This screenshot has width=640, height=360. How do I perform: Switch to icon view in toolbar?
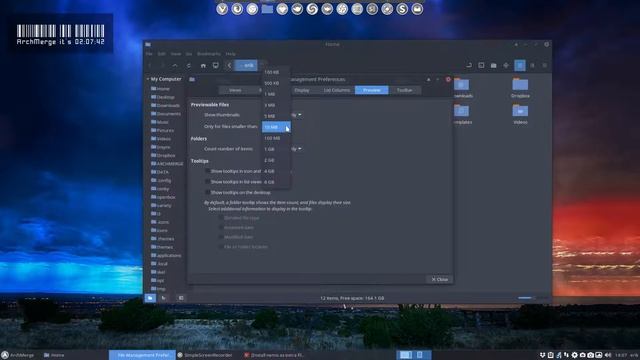pos(520,65)
